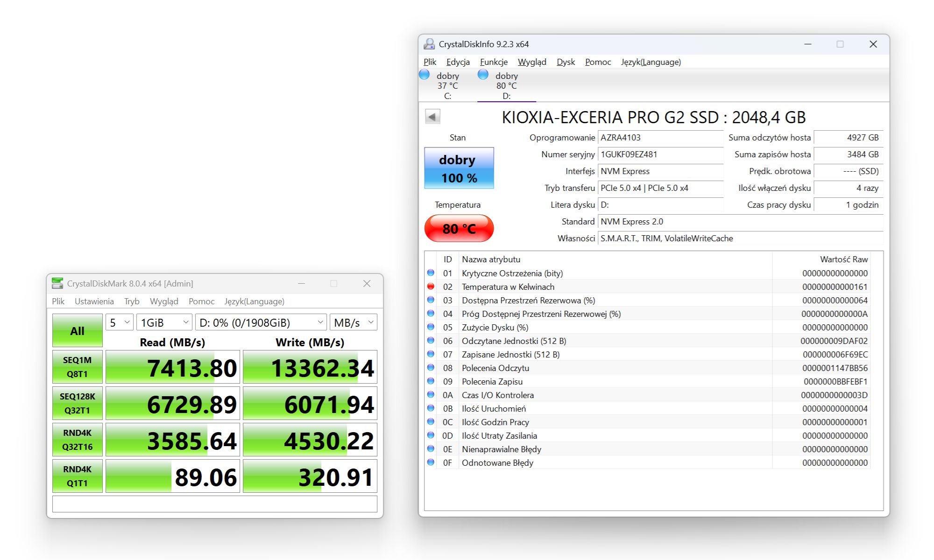The width and height of the screenshot is (934, 560).
Task: Click the blue dot for Ilość Uruchomień row
Action: (x=431, y=408)
